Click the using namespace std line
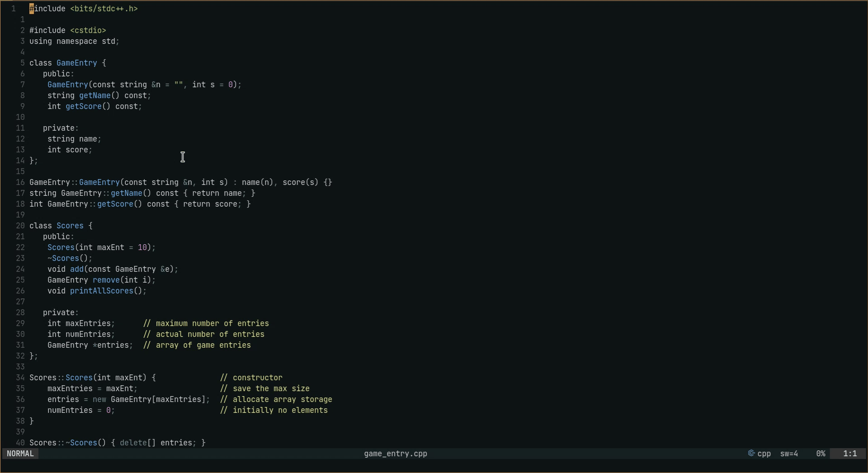 [74, 41]
